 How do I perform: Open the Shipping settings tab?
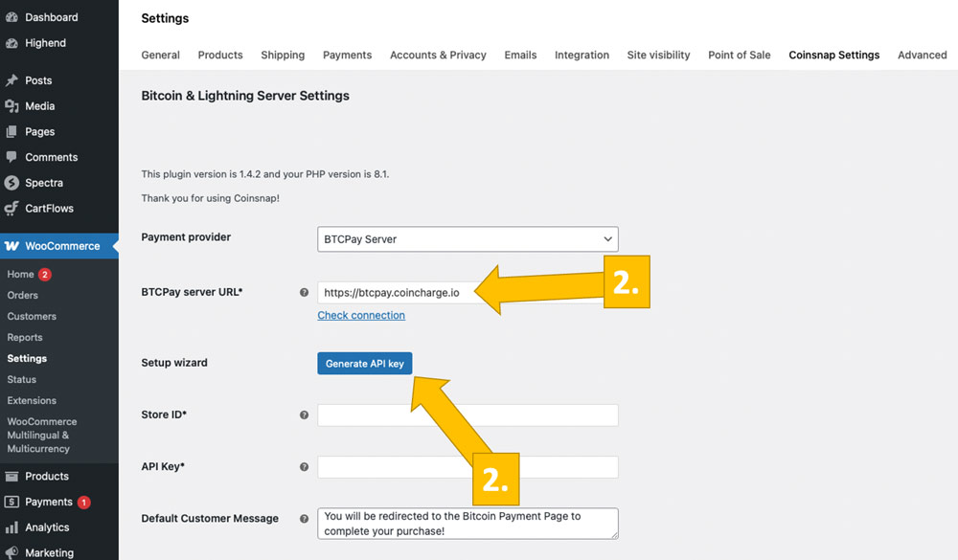point(283,55)
